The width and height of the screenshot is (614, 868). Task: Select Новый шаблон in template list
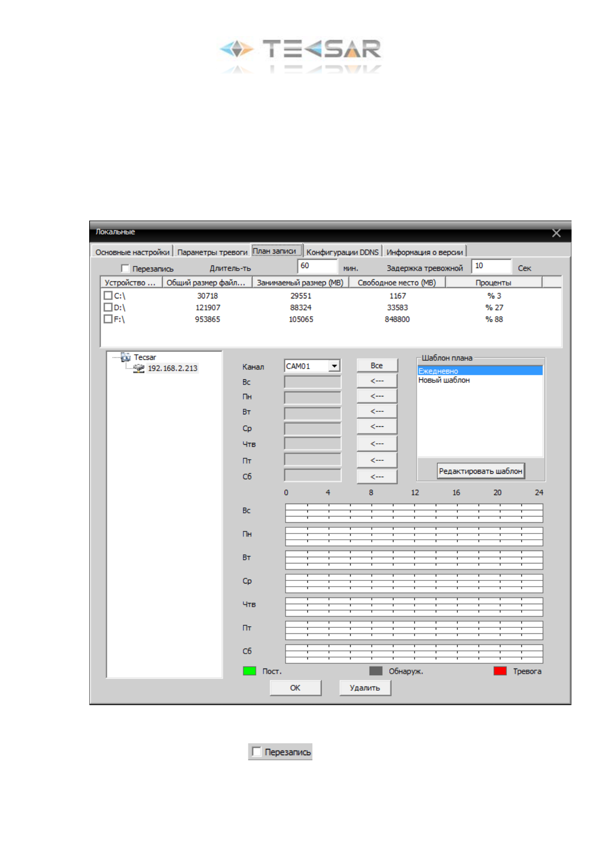444,380
